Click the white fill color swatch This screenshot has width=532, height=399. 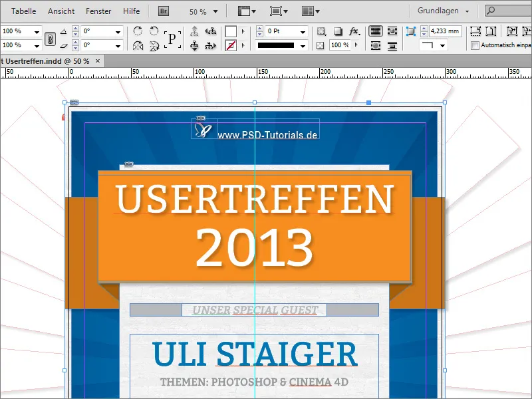point(231,31)
